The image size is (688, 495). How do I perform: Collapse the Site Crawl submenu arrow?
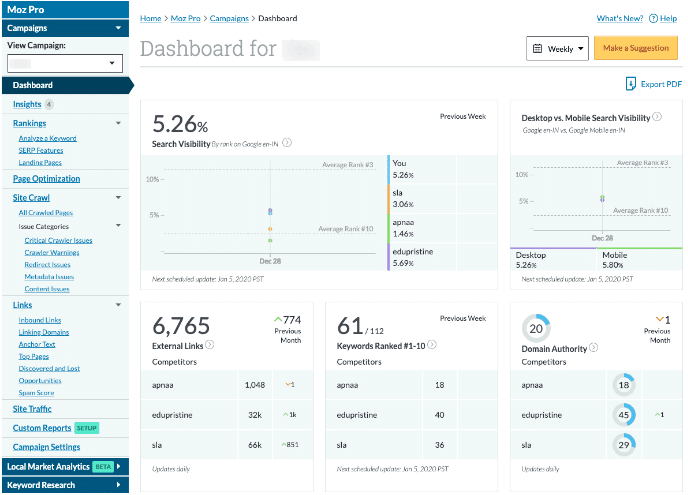pos(118,197)
